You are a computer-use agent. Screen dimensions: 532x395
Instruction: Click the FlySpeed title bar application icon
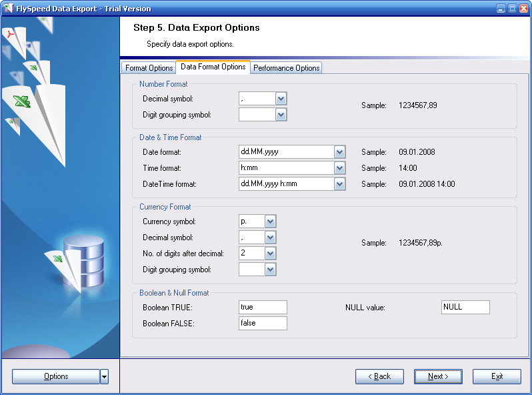click(x=8, y=8)
